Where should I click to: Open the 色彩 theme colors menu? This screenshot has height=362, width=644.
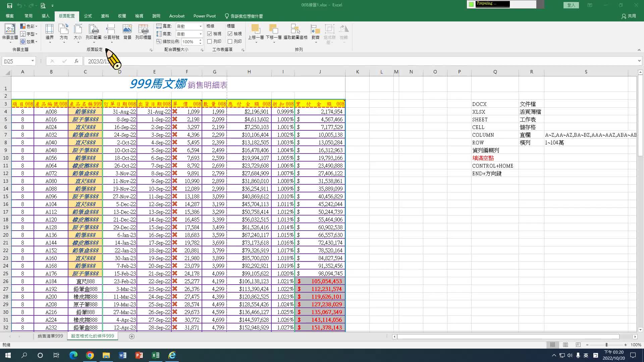tap(29, 26)
